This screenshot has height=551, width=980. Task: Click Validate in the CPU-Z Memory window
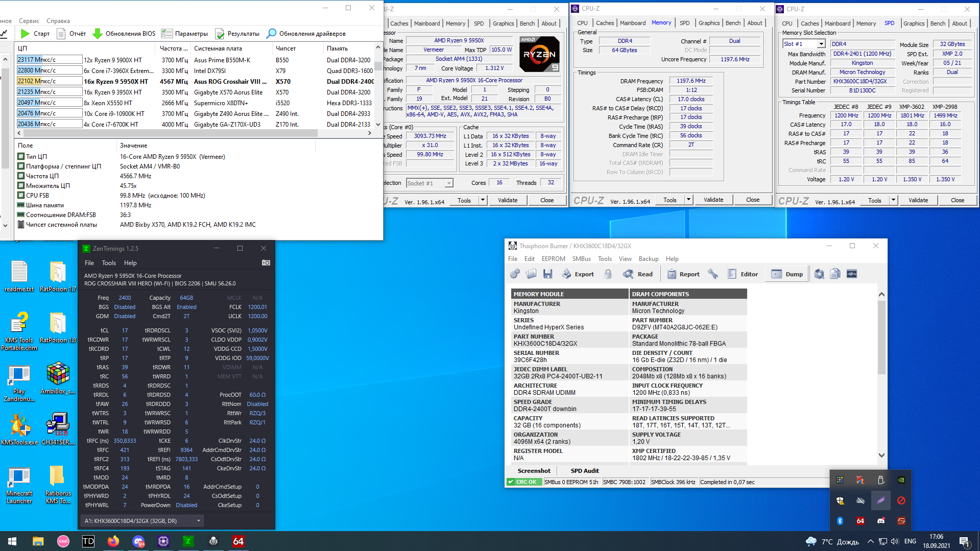tap(713, 200)
